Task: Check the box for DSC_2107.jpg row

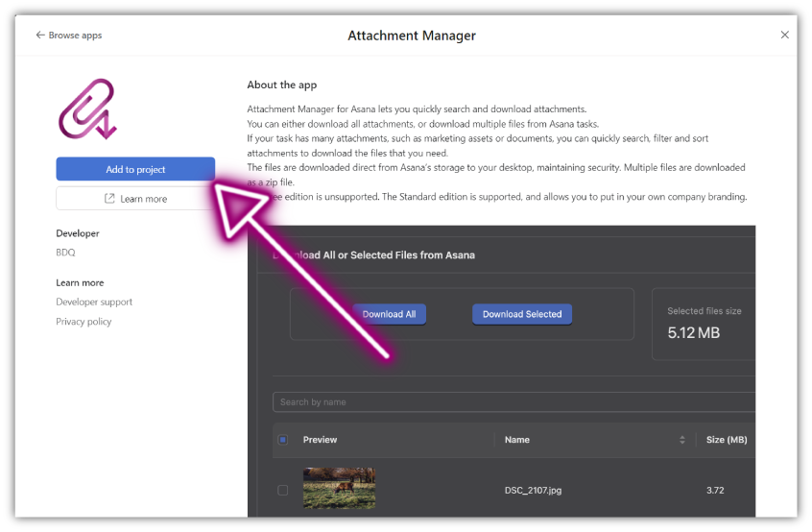Action: tap(283, 490)
